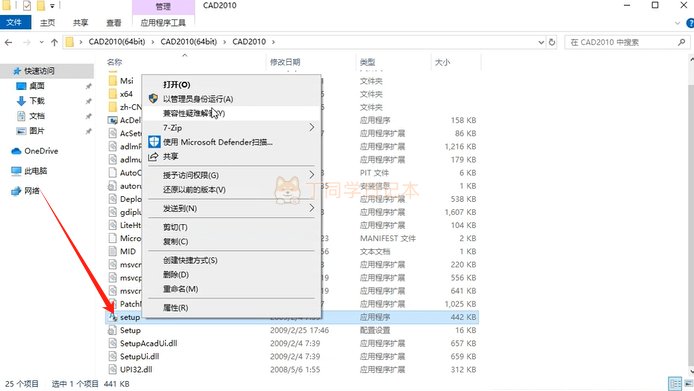Viewport: 694px width, 391px height.
Task: Select the SetupAcadUi.dll file
Action: [x=148, y=343]
